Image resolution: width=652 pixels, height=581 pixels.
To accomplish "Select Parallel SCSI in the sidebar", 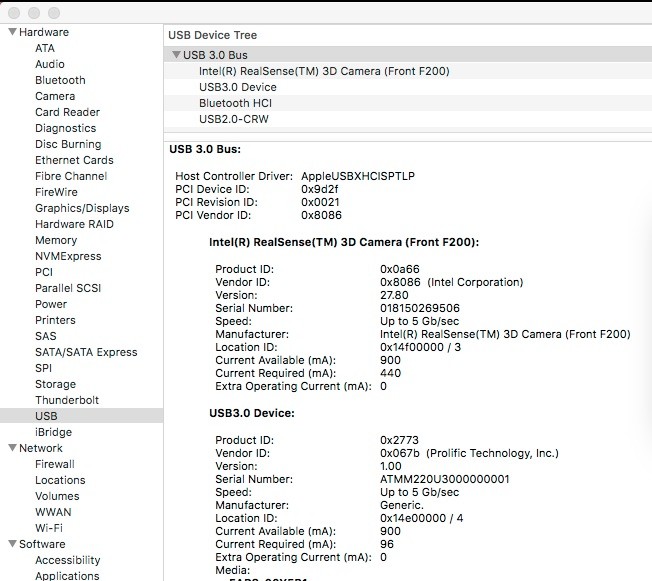I will tap(68, 288).
